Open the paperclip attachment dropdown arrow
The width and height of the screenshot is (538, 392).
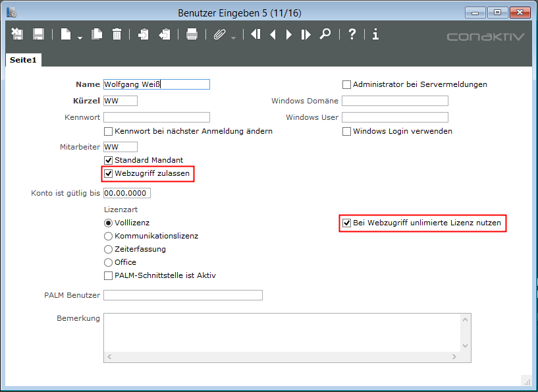tap(233, 37)
